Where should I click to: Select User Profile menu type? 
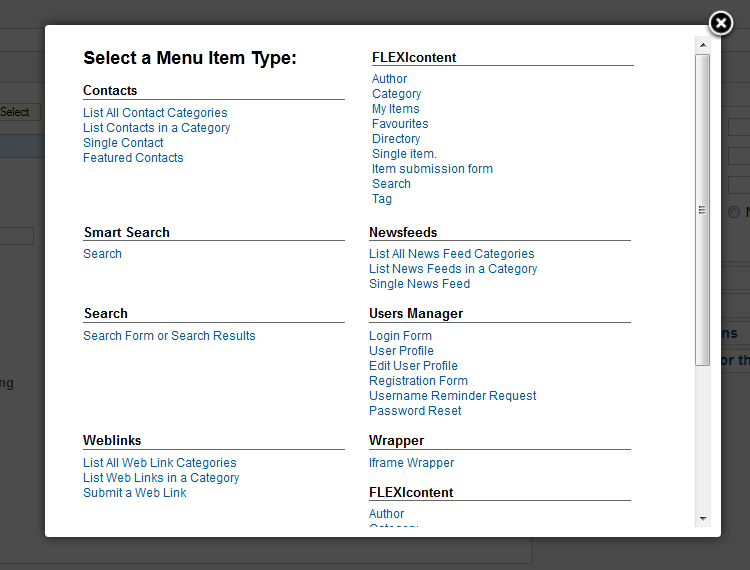[401, 351]
